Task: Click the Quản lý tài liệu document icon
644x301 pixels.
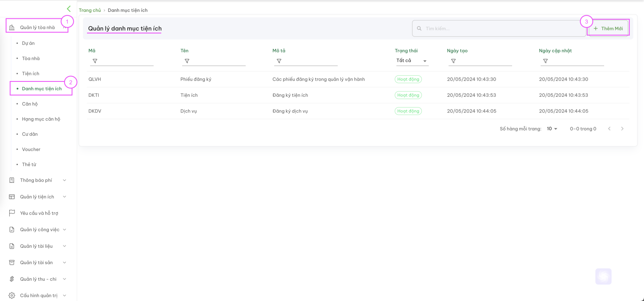Action: tap(12, 246)
